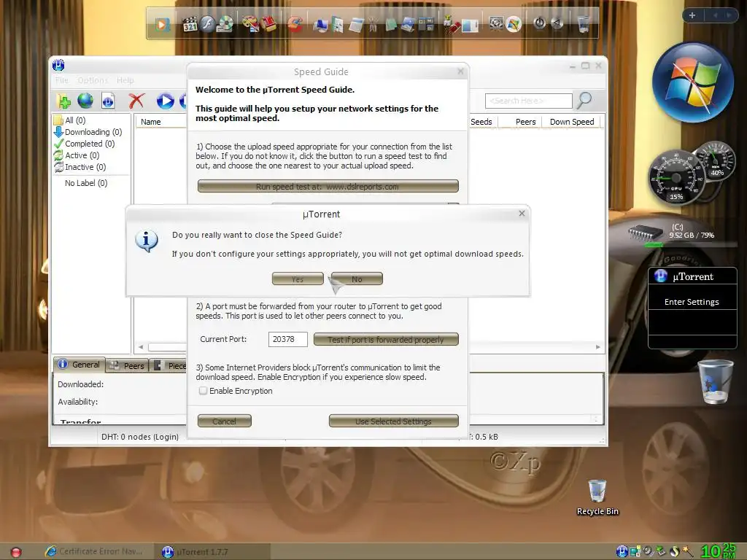Select the Downloading (0) category
Screen dimensions: 747x560
click(88, 132)
